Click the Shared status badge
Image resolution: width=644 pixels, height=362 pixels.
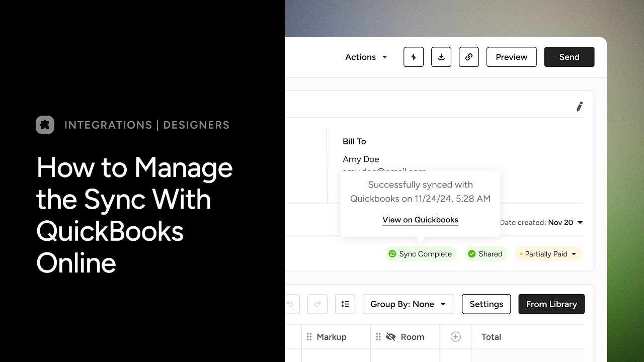point(486,254)
